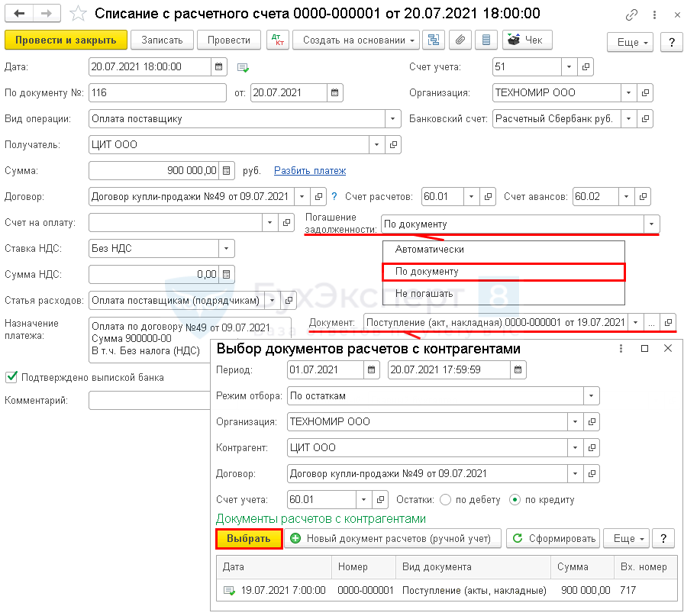Select по кредиту radio button

click(x=515, y=500)
